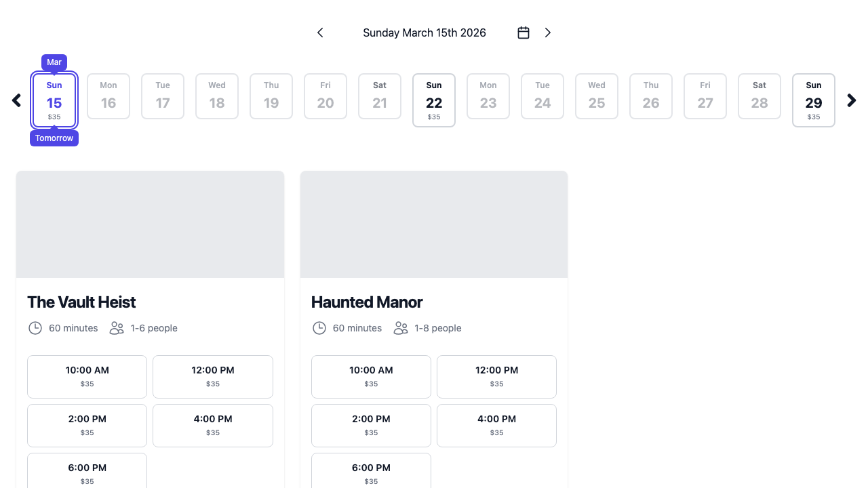The width and height of the screenshot is (868, 488).
Task: Click the clock icon on The Vault Heist
Action: tap(35, 328)
